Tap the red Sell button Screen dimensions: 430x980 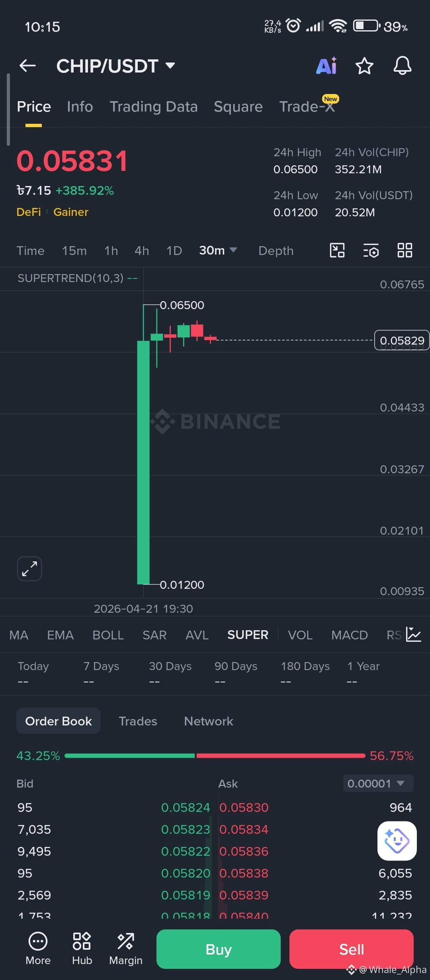coord(352,949)
